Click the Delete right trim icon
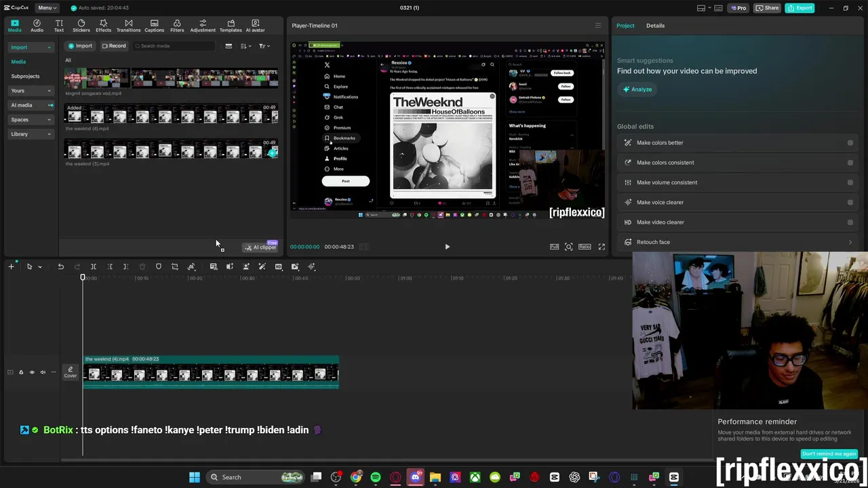Image resolution: width=868 pixels, height=488 pixels. (125, 266)
